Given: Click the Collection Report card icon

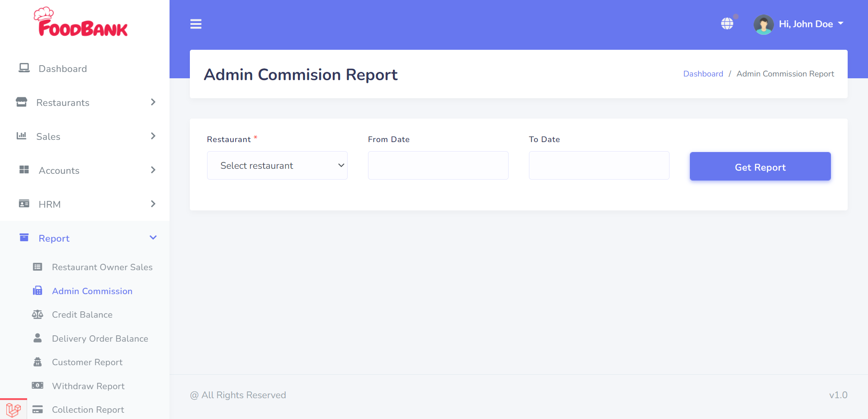Looking at the screenshot, I should click(x=38, y=409).
